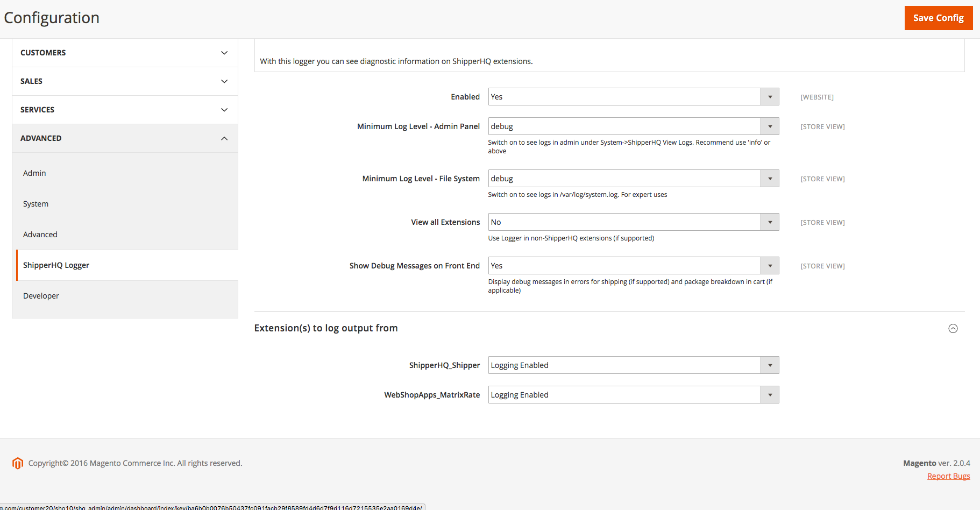Image resolution: width=980 pixels, height=510 pixels.
Task: Open Minimum Log Level Admin Panel dropdown
Action: 633,126
